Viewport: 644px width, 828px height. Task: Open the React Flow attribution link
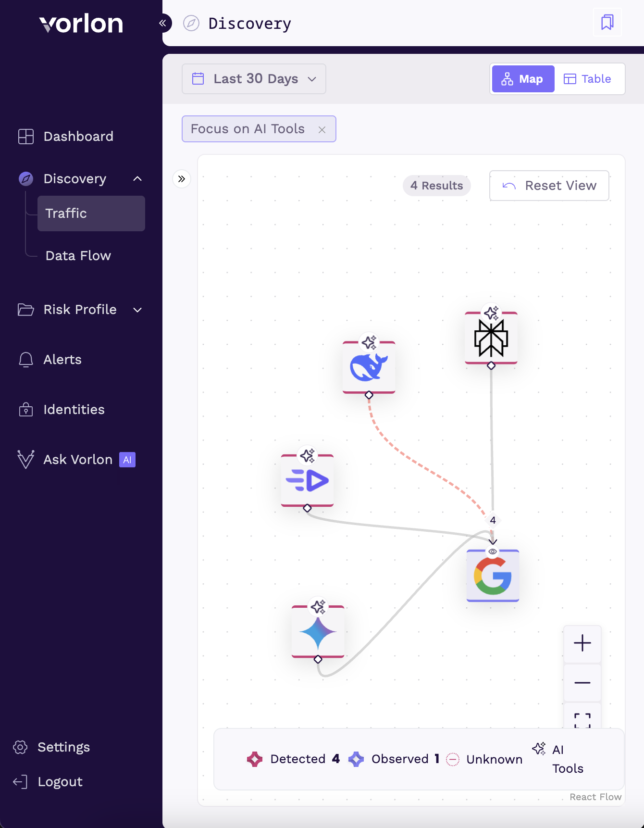click(x=595, y=797)
